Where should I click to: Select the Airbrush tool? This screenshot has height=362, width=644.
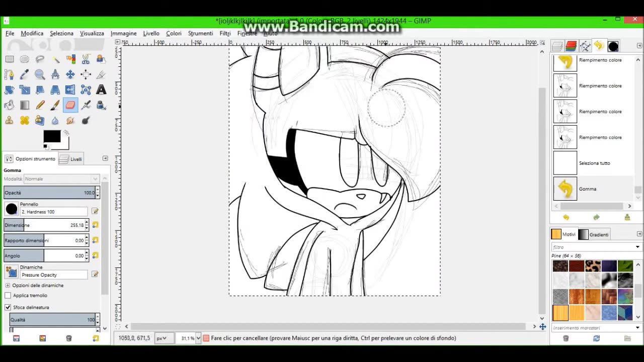86,105
